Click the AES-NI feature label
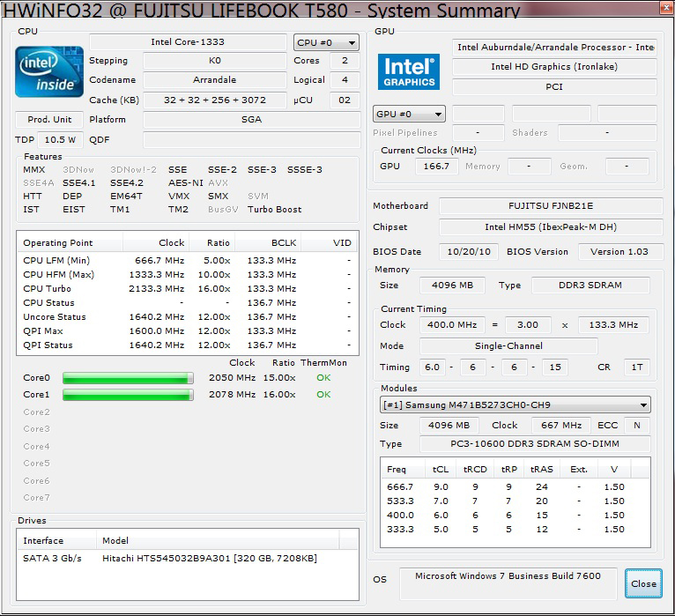Image resolution: width=675 pixels, height=616 pixels. pos(186,183)
